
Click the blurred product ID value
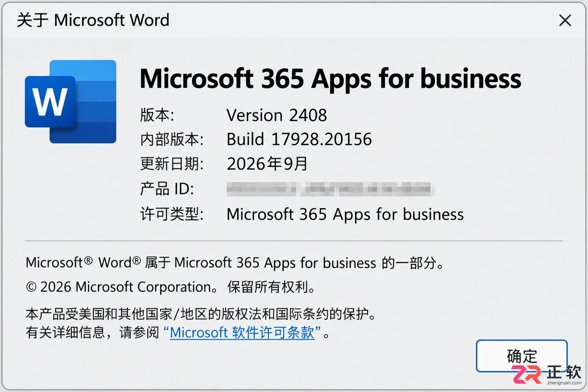tap(330, 189)
